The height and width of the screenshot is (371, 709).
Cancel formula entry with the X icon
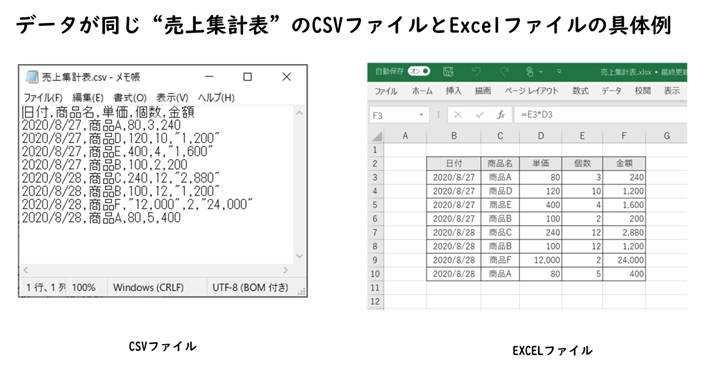point(458,115)
